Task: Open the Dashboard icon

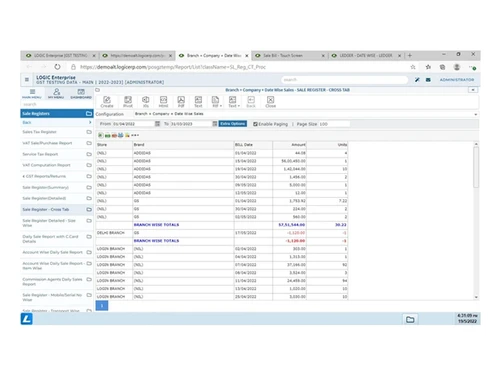Action: (81, 93)
